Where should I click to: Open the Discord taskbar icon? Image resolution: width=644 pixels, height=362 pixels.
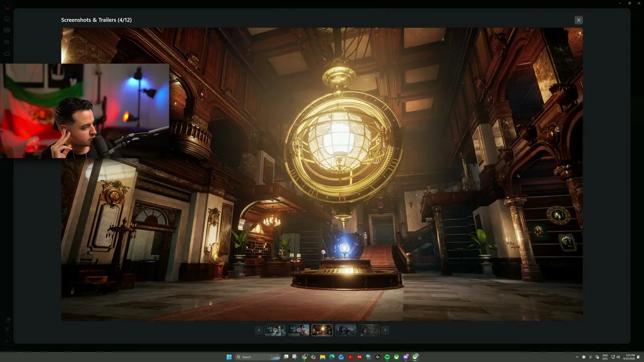point(406,357)
